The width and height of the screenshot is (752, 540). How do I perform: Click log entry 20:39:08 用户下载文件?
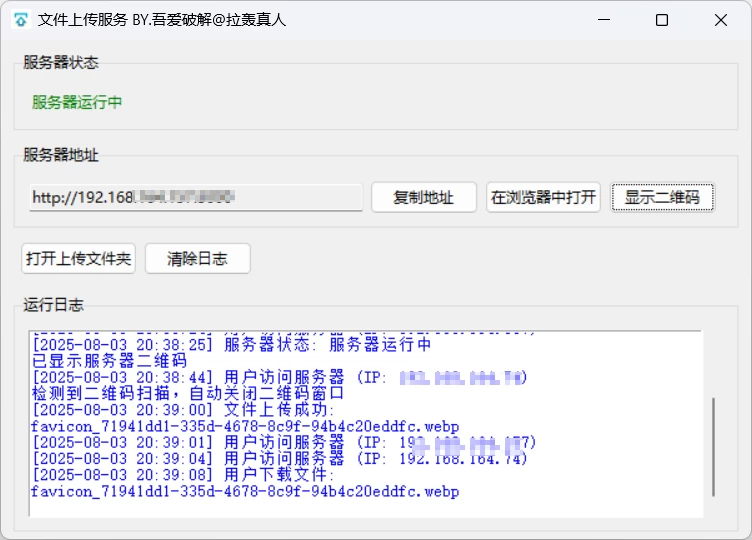[x=183, y=475]
